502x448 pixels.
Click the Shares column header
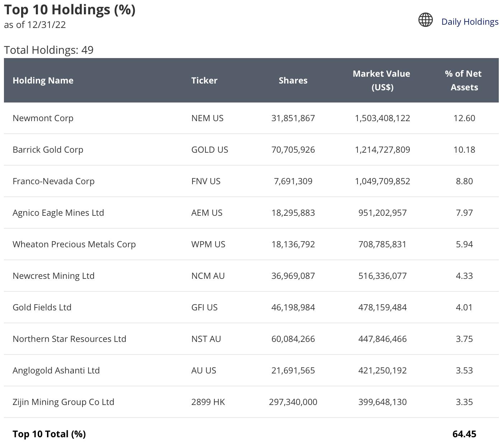click(x=293, y=81)
